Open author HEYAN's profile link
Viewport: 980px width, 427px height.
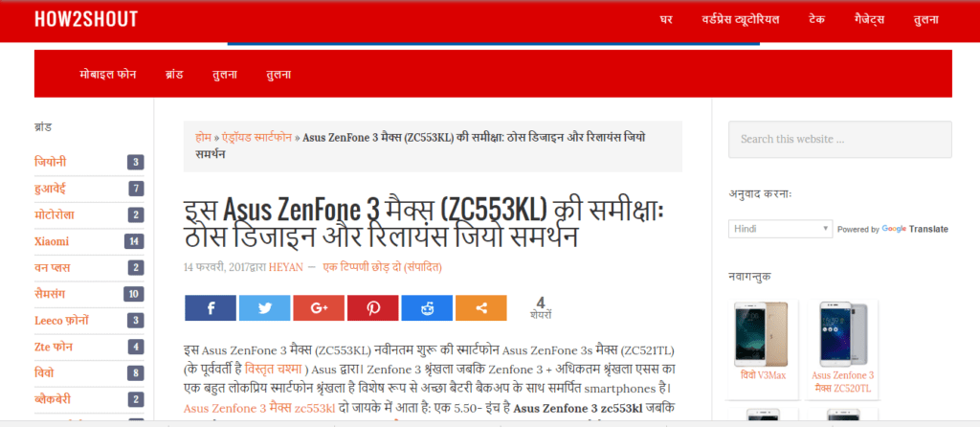(x=285, y=267)
